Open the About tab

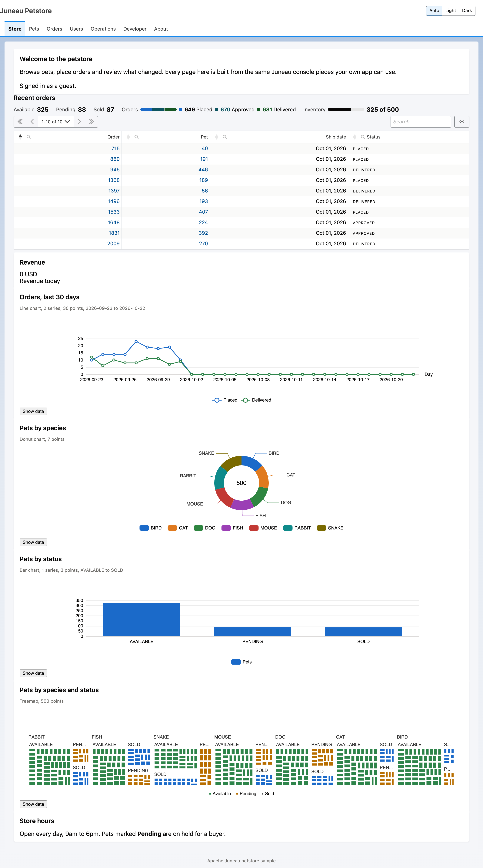point(161,29)
